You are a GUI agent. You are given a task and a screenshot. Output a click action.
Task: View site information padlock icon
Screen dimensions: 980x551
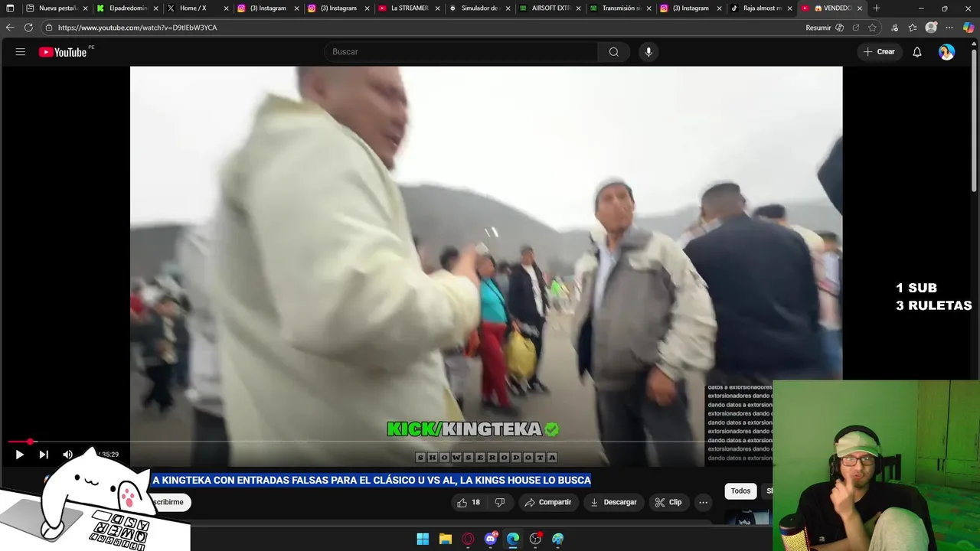click(x=48, y=28)
